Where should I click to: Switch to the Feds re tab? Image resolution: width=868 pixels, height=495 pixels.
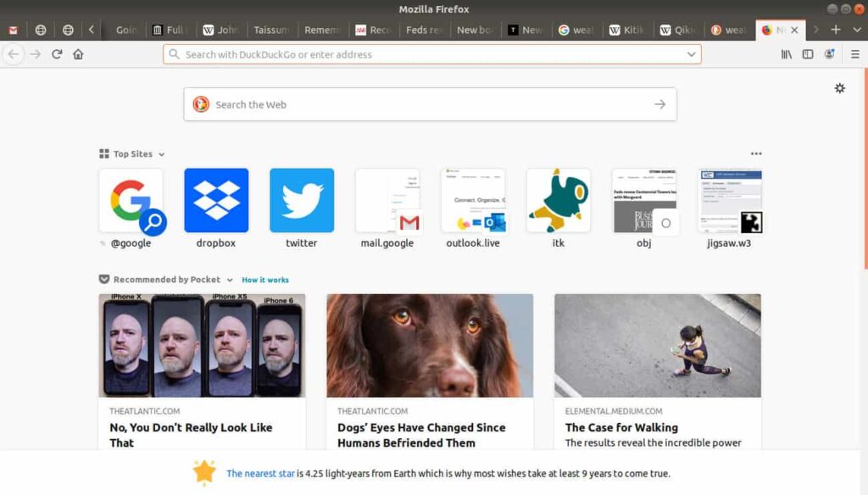(x=424, y=30)
